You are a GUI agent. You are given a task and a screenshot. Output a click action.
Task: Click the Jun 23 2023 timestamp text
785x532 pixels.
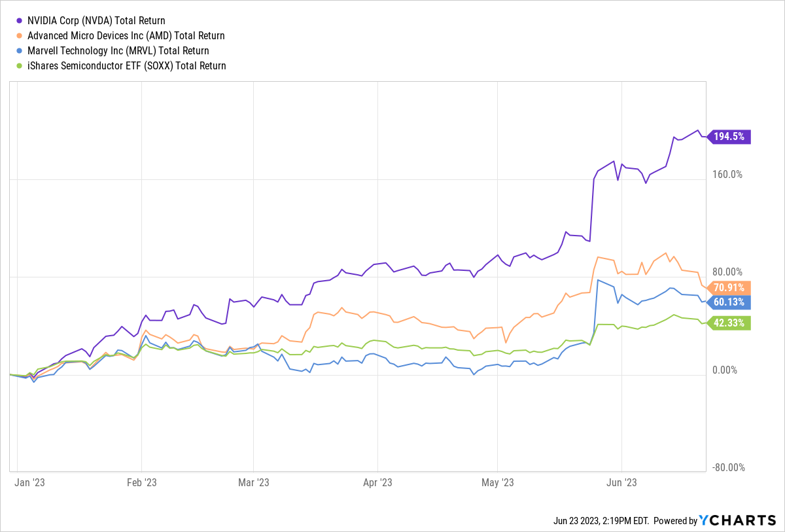(x=600, y=521)
